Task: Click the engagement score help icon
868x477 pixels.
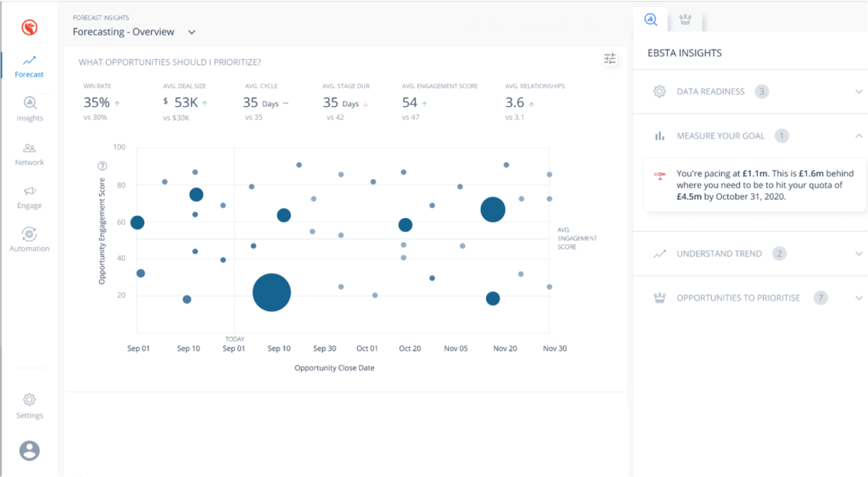Action: click(102, 166)
